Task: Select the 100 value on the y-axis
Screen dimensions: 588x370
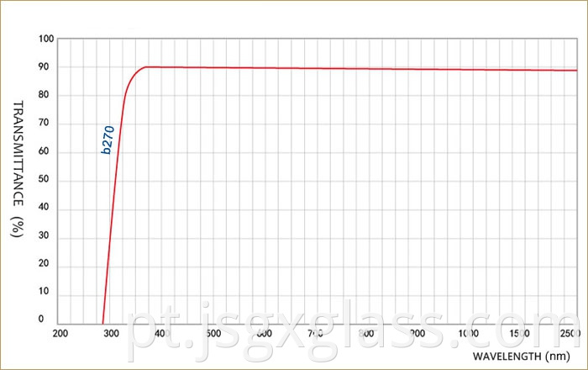Action: click(45, 39)
